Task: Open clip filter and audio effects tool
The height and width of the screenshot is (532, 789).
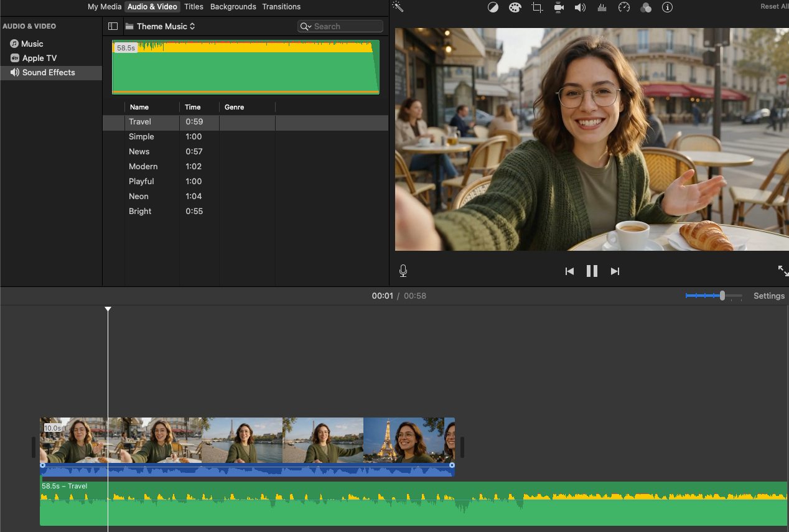Action: point(646,7)
